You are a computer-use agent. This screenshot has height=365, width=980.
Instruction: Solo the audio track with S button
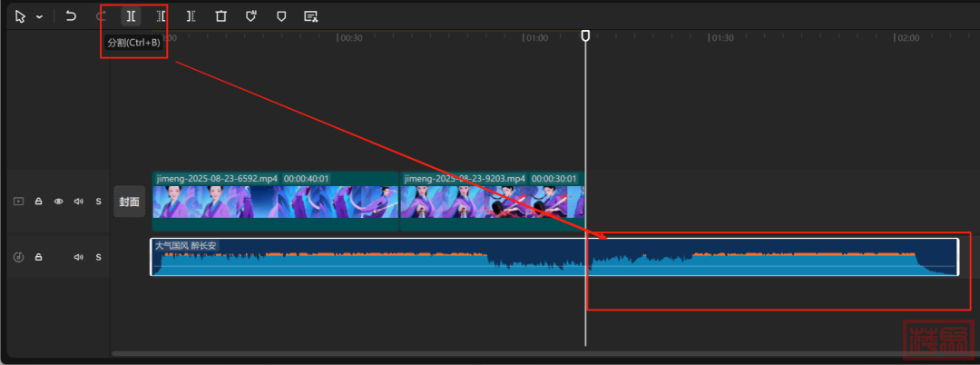(x=98, y=257)
